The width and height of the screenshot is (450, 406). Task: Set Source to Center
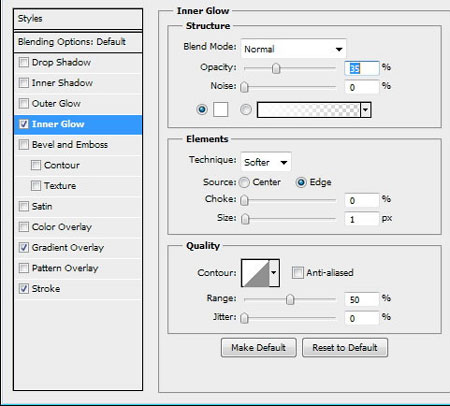[244, 182]
